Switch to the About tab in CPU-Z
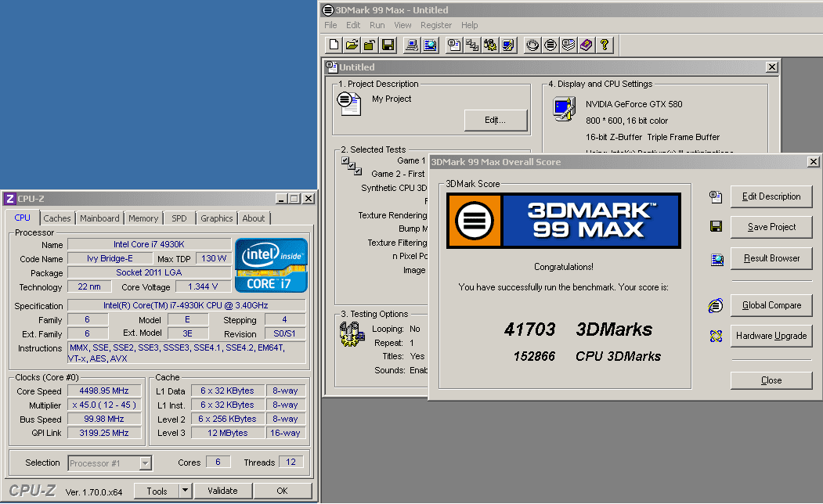 tap(254, 218)
